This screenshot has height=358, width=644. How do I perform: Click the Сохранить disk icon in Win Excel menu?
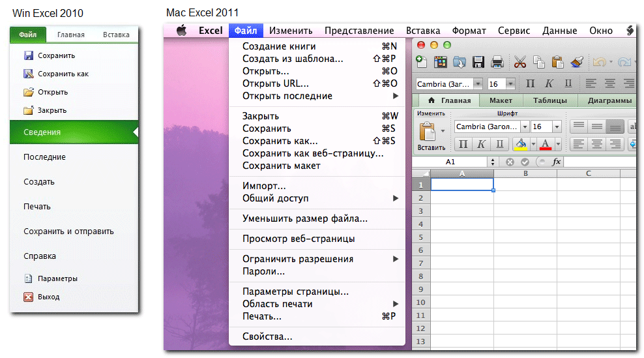[x=28, y=55]
